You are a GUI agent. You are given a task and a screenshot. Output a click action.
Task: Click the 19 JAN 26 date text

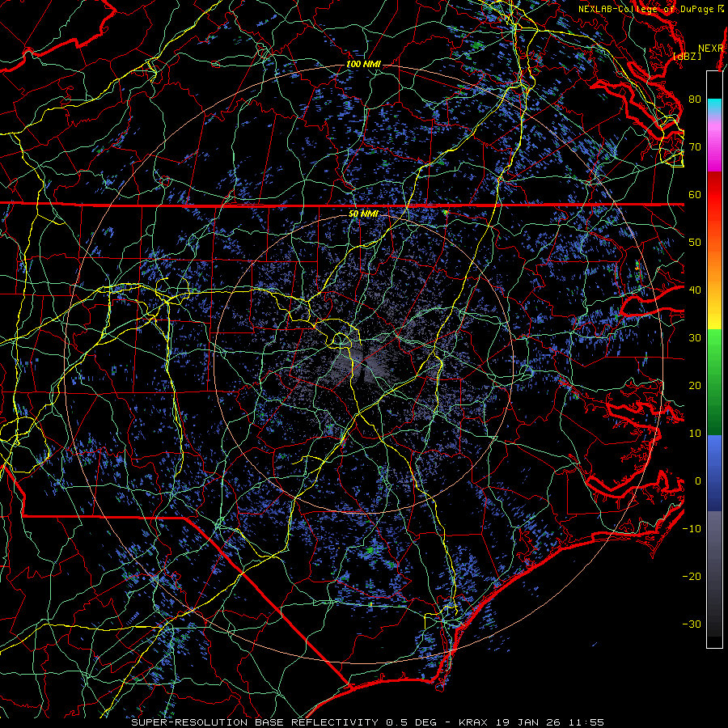click(528, 722)
